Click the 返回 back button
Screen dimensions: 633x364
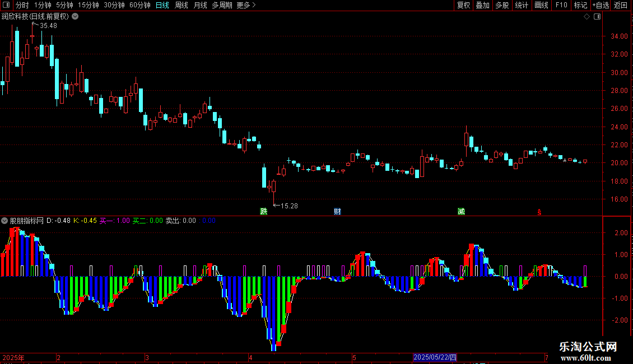click(x=621, y=5)
